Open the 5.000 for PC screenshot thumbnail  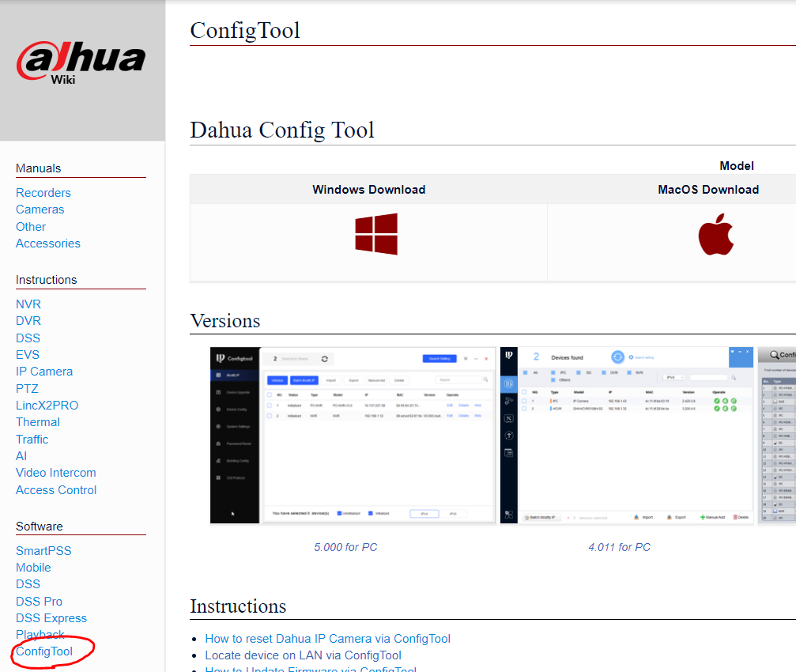point(353,435)
